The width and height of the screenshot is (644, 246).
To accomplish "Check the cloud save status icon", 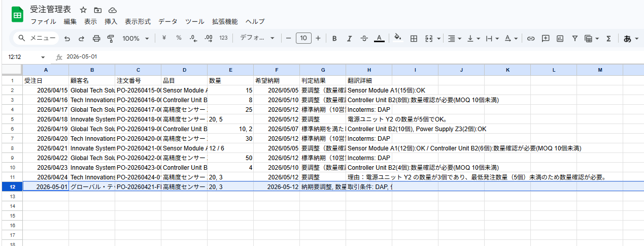I will [x=113, y=10].
